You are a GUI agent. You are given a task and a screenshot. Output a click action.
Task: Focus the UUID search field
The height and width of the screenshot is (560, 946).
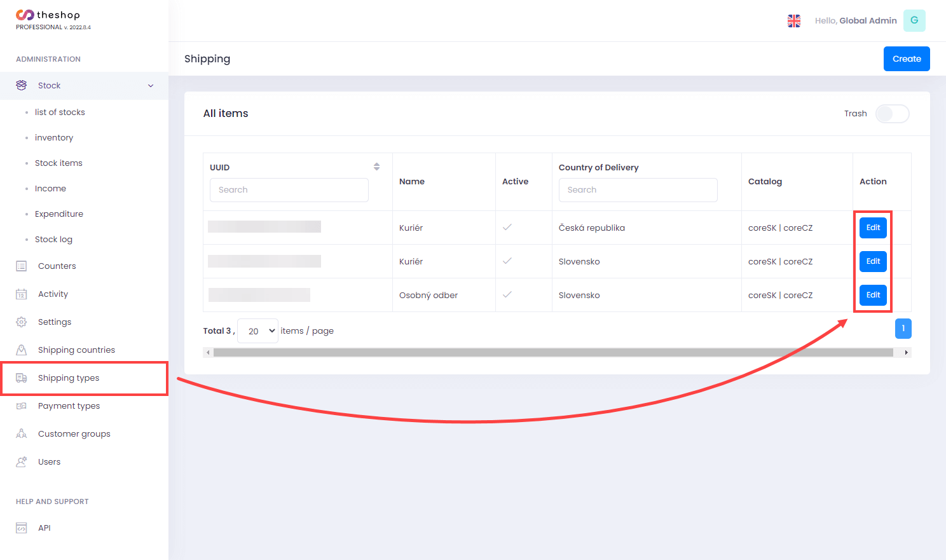[x=289, y=190]
